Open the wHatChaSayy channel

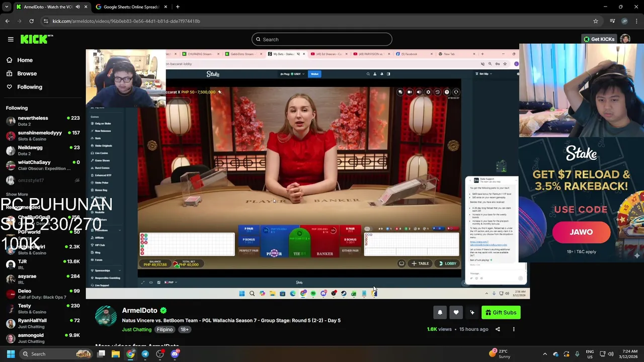[43, 165]
